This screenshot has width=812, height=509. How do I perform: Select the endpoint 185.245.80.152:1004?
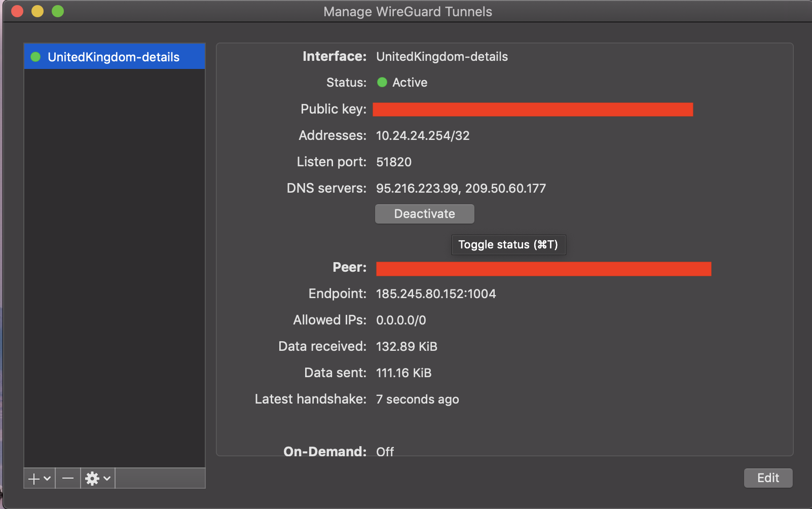[436, 294]
